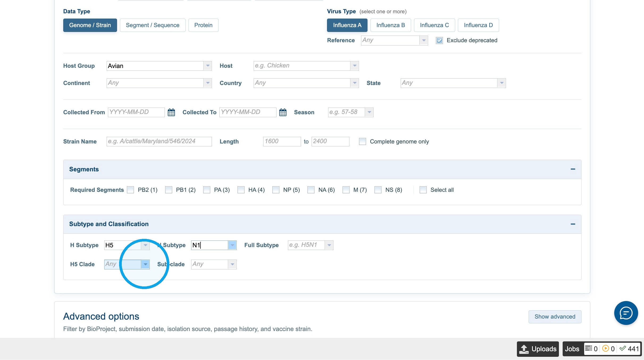Screen dimensions: 644x360
Task: Check the PB1 (2) segment box
Action: 169,190
